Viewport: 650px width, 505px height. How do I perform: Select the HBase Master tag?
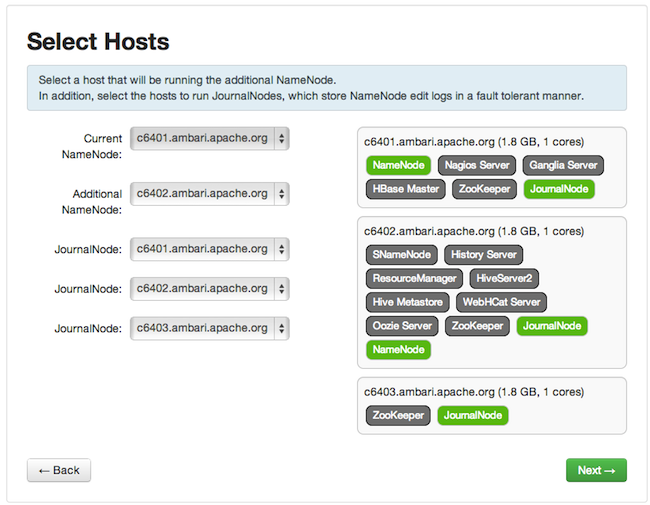[x=405, y=188]
